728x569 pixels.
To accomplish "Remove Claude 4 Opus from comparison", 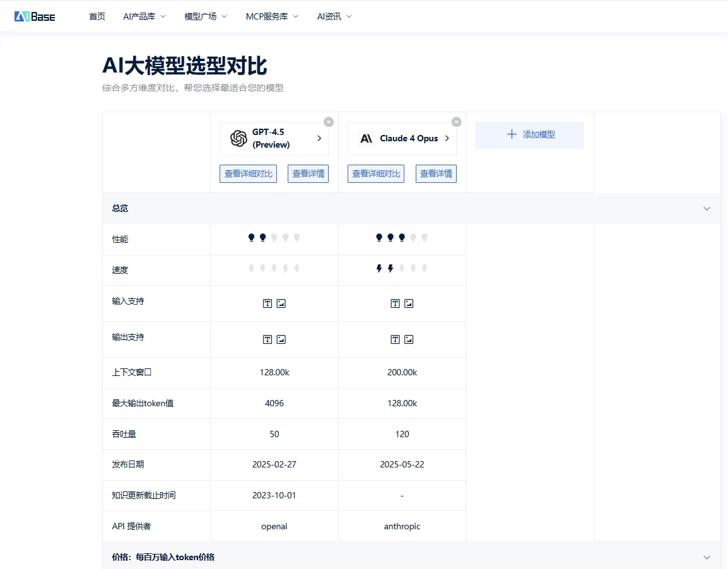I will (456, 122).
